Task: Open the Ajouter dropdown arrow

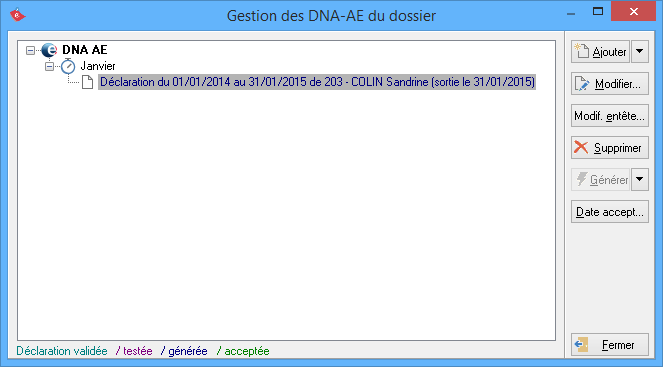Action: [x=640, y=52]
